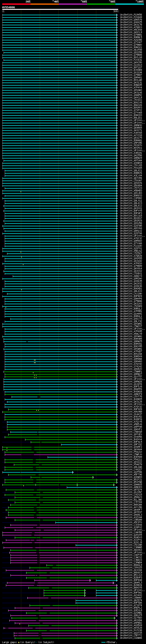Viewport: 146px width, 644px height.
Task: Click the arrowhead ending the UniRef100_Q1PFB6 bar
Action: click(x=73, y=472)
